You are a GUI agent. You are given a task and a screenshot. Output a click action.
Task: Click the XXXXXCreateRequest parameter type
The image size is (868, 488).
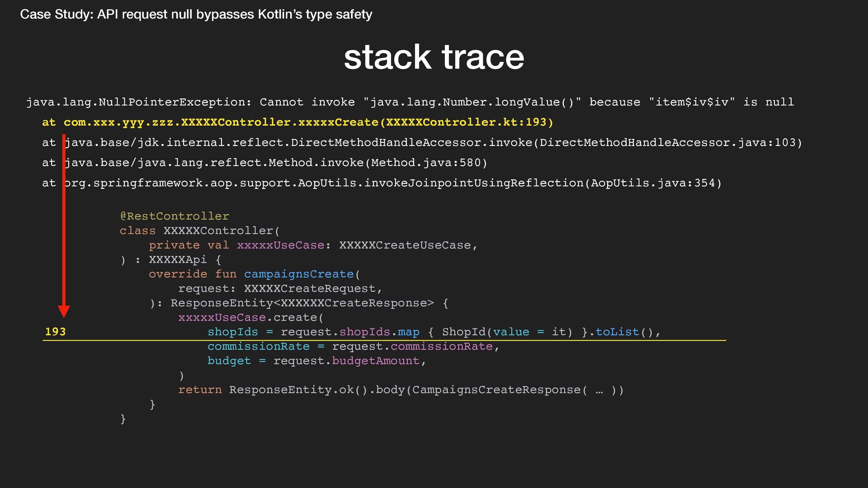[310, 288]
